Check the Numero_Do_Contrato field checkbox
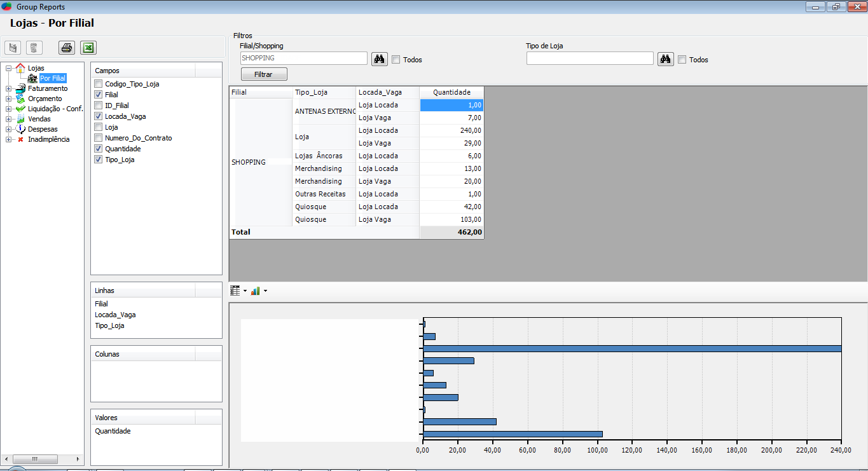The height and width of the screenshot is (471, 868). (x=98, y=138)
